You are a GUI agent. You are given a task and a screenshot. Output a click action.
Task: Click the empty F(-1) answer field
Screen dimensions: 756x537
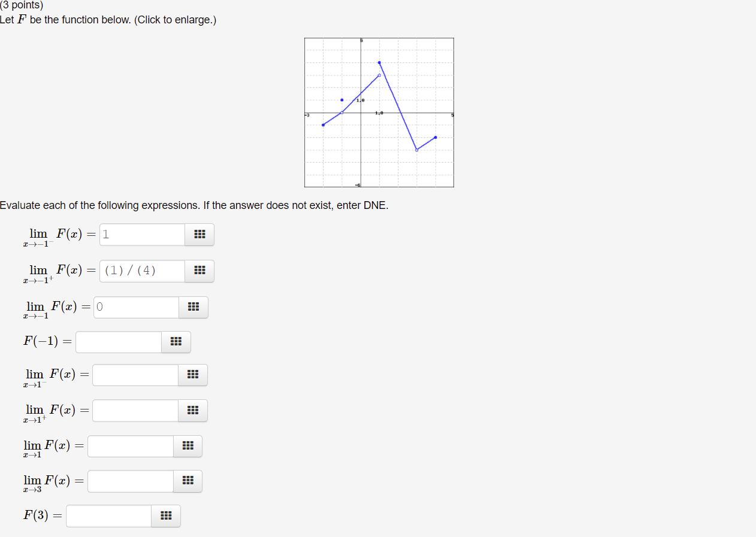click(x=118, y=342)
